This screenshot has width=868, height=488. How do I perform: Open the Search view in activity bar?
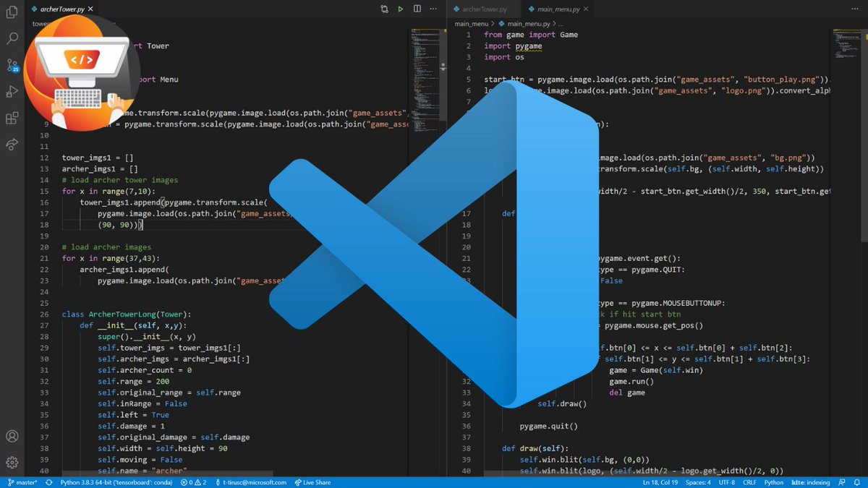pyautogui.click(x=12, y=39)
